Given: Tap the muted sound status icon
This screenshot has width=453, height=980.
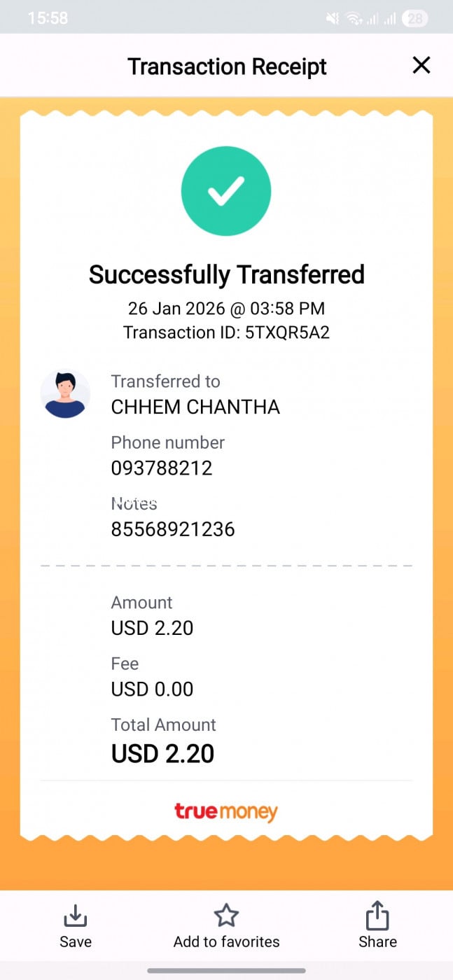Looking at the screenshot, I should click(x=333, y=19).
